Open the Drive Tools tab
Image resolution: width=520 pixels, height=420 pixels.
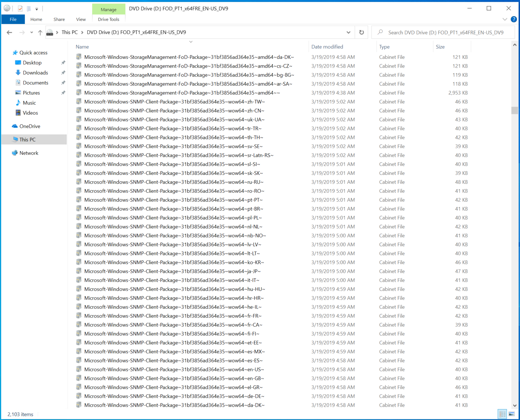point(109,19)
